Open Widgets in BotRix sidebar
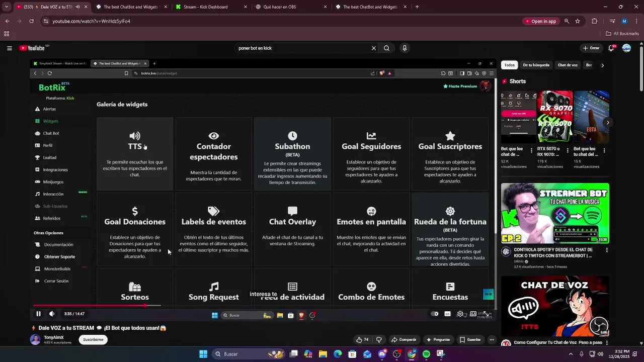 [x=50, y=121]
